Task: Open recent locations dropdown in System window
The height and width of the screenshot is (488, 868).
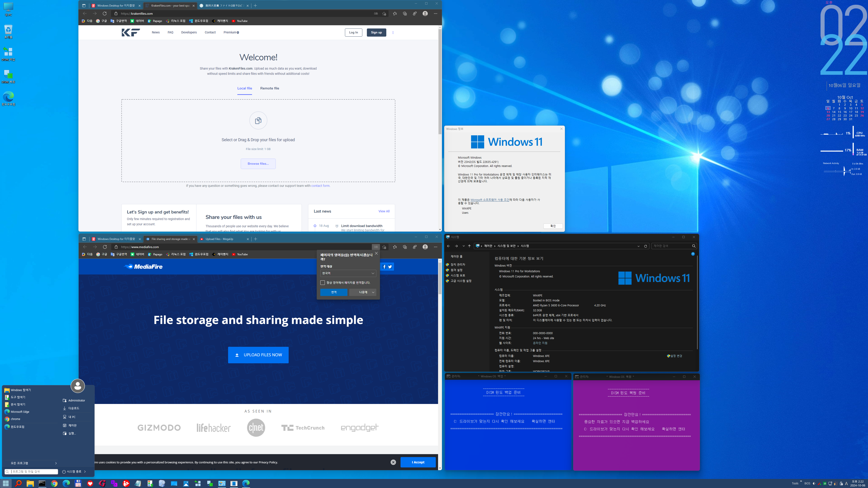Action: click(x=463, y=246)
